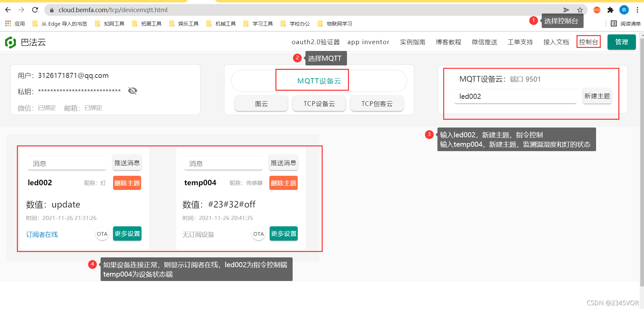Switch to the 图云 tab
644x309 pixels.
(x=261, y=104)
